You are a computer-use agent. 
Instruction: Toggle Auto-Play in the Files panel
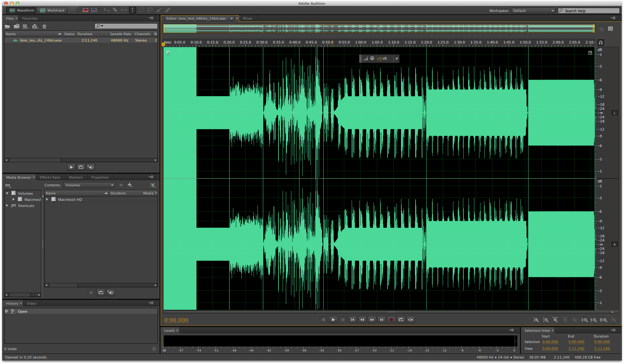91,167
